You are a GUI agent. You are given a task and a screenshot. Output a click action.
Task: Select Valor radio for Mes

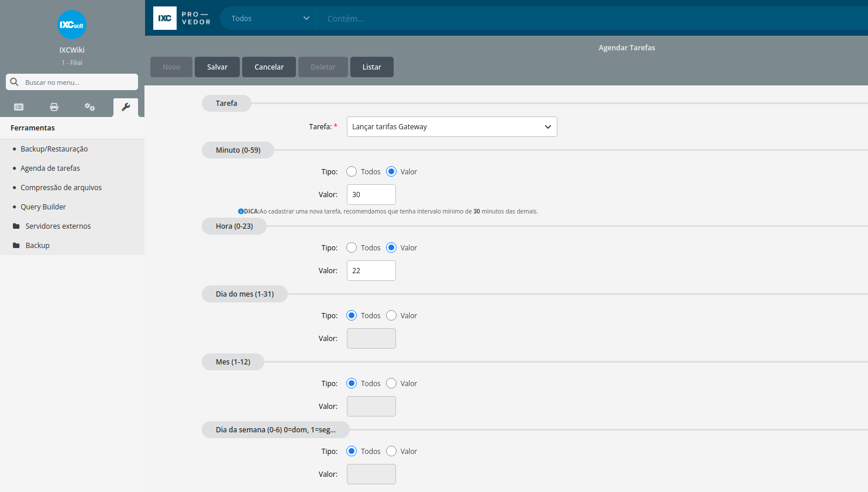(391, 383)
